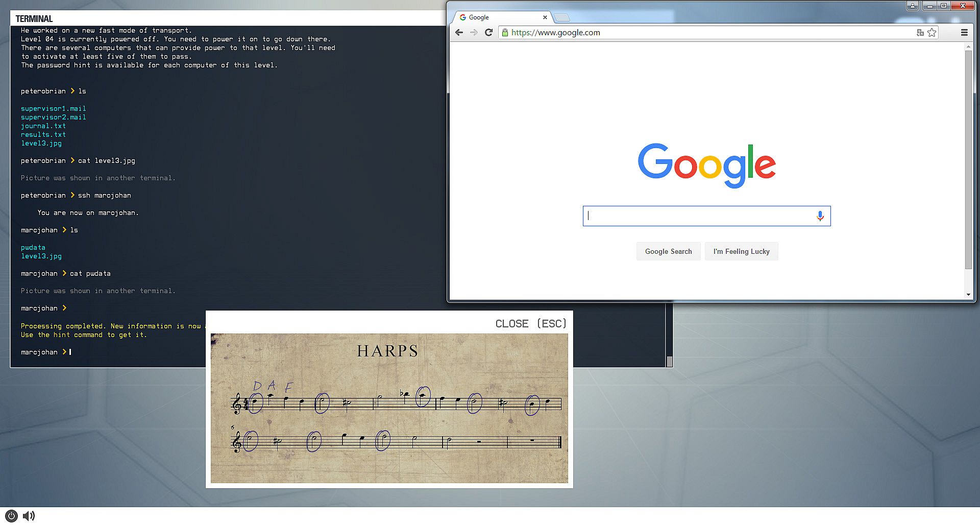
Task: Click supervisor1.mail in the terminal listing
Action: (53, 108)
